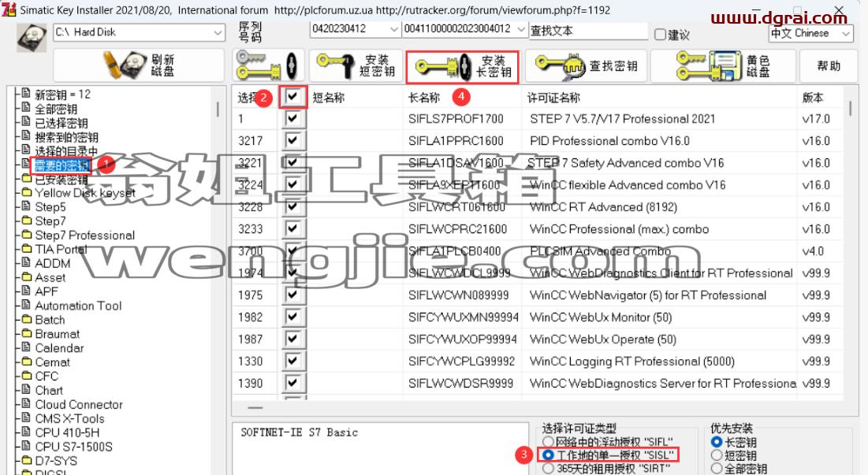Toggle checkbox for row 1987
868x475 pixels.
[292, 339]
